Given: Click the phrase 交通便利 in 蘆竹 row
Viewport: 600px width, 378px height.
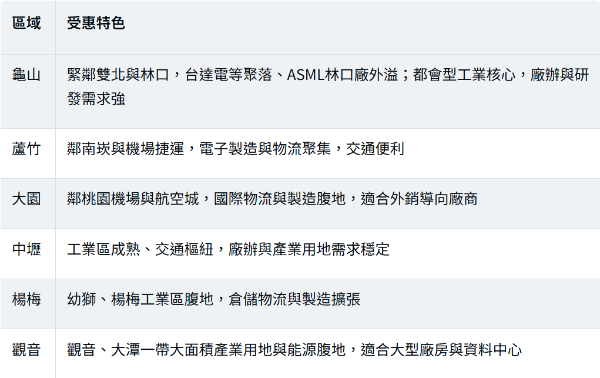Looking at the screenshot, I should pos(375,149).
